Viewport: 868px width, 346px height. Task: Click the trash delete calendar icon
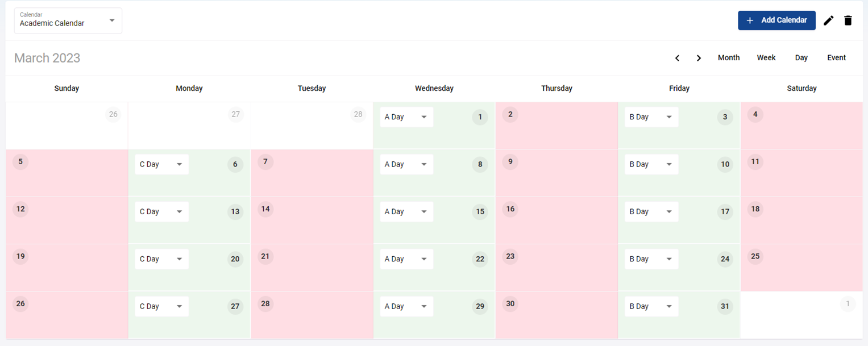[848, 20]
